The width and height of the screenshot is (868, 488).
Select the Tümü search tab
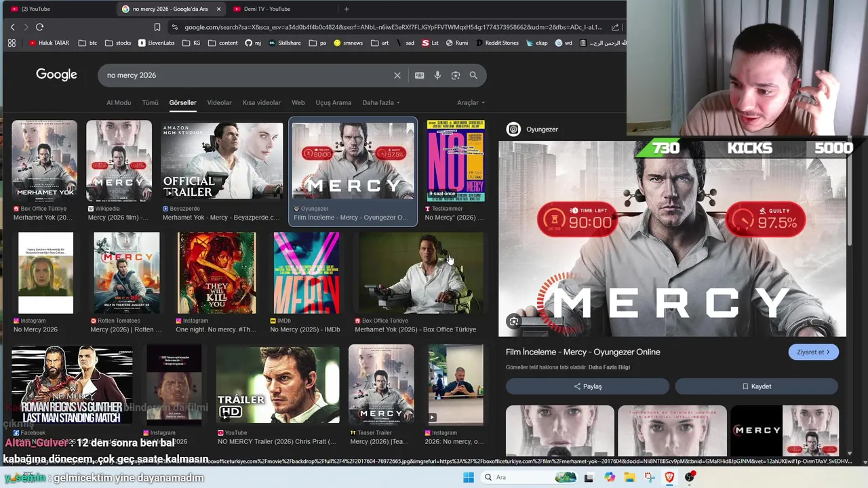coord(150,102)
